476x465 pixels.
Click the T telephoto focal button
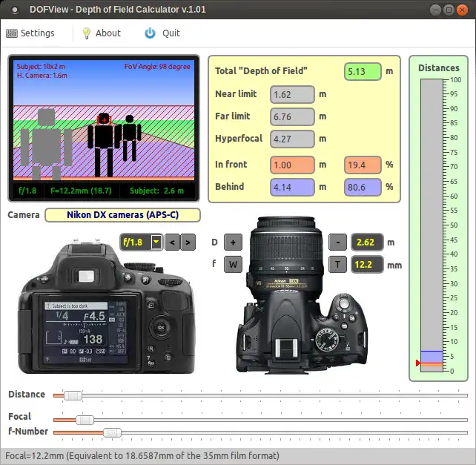(x=337, y=265)
